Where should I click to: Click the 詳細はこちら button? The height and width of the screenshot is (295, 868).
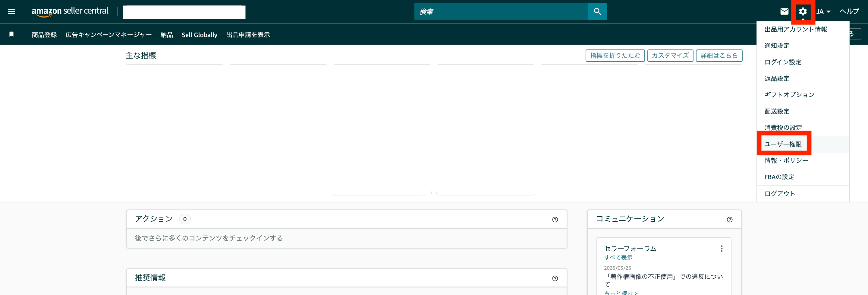click(719, 56)
